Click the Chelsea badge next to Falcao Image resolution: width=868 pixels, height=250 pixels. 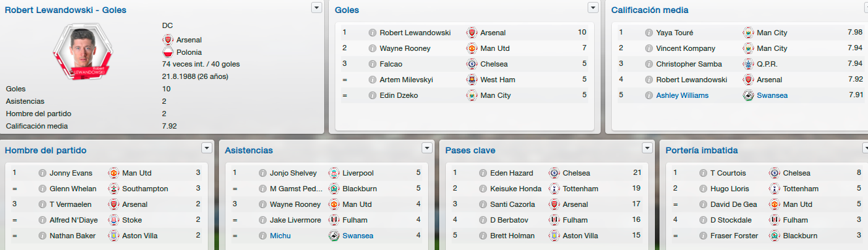[472, 64]
